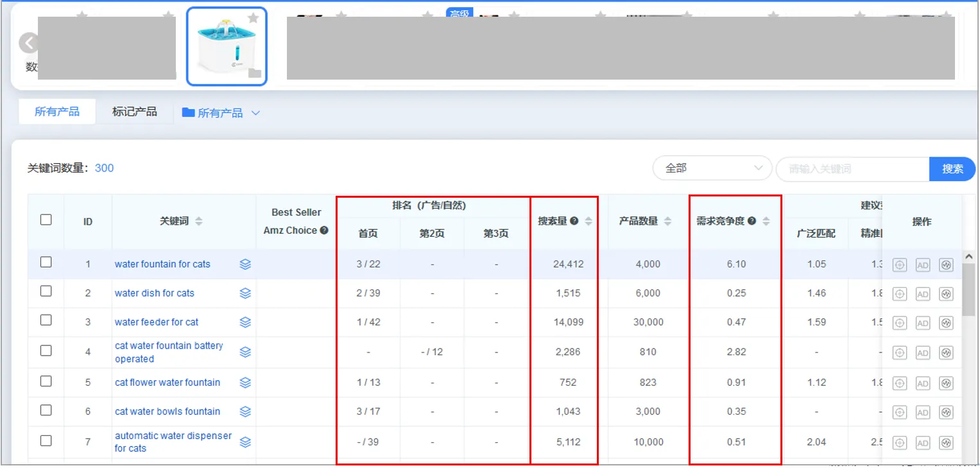This screenshot has width=980, height=468.
Task: Check the box for row 3 water feeder for cat
Action: [46, 320]
